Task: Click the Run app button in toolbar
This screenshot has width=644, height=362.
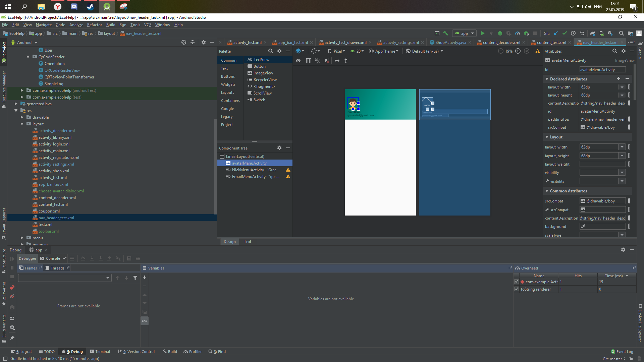Action: tap(483, 34)
